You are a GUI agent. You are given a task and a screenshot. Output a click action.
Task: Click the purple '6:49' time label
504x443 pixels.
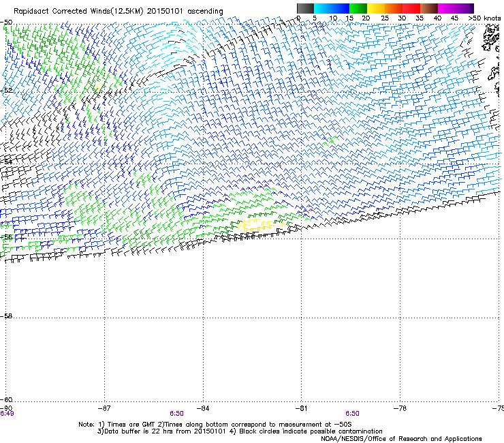pos(7,414)
